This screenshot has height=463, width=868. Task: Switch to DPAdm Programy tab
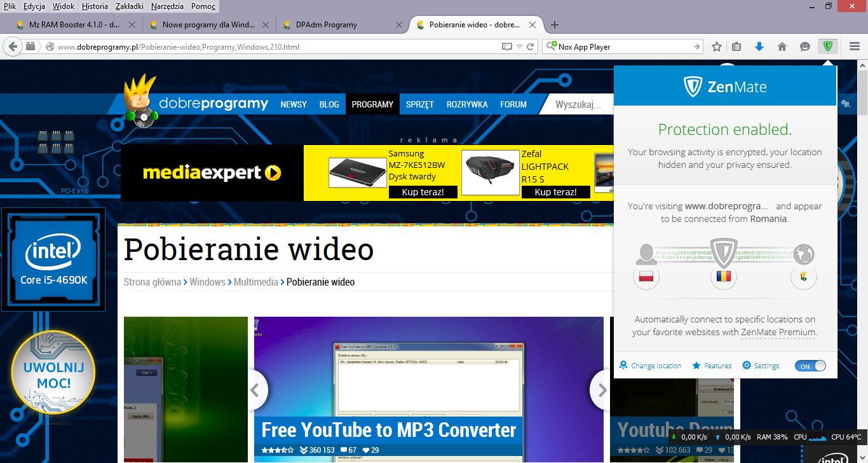(x=341, y=25)
